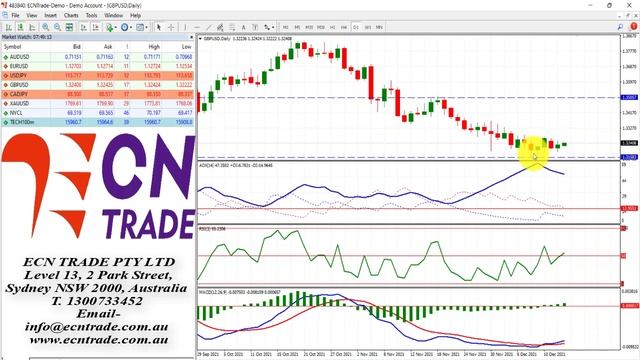Select CADJPY row in Market Watch
Screen dimensions: 640x360
click(x=98, y=94)
